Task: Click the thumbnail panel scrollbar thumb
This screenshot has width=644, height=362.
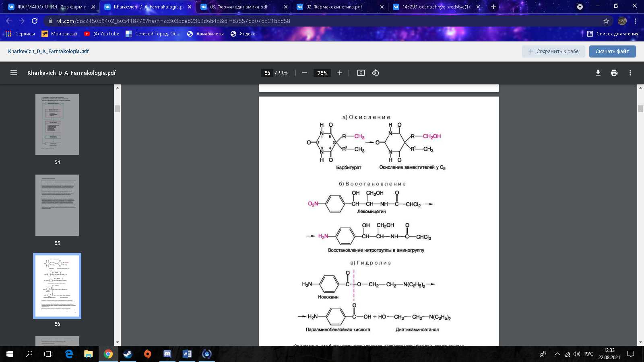Action: point(117,109)
